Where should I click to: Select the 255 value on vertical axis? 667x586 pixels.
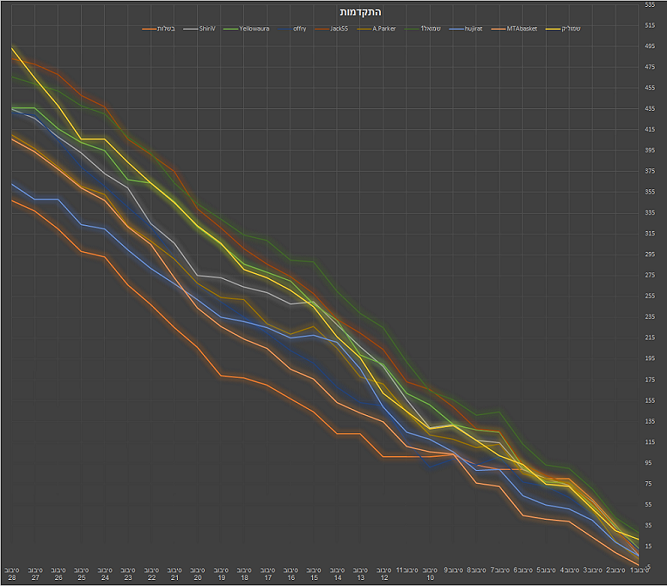click(x=650, y=296)
